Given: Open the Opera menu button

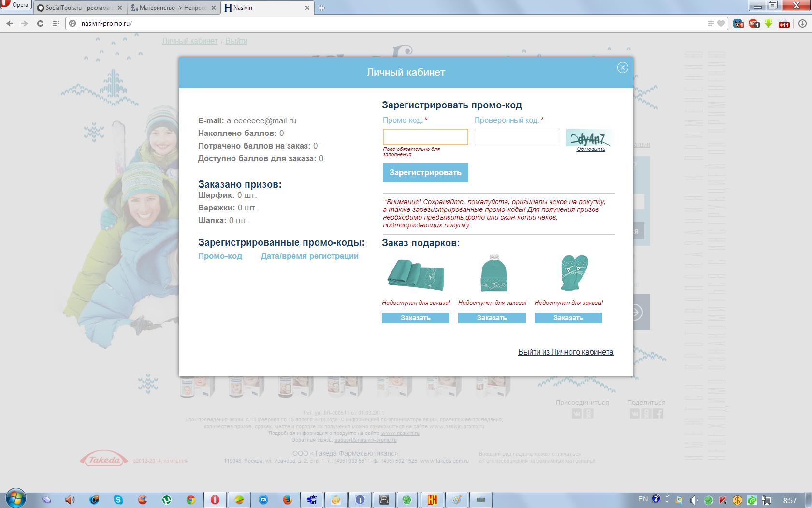Looking at the screenshot, I should coord(15,5).
